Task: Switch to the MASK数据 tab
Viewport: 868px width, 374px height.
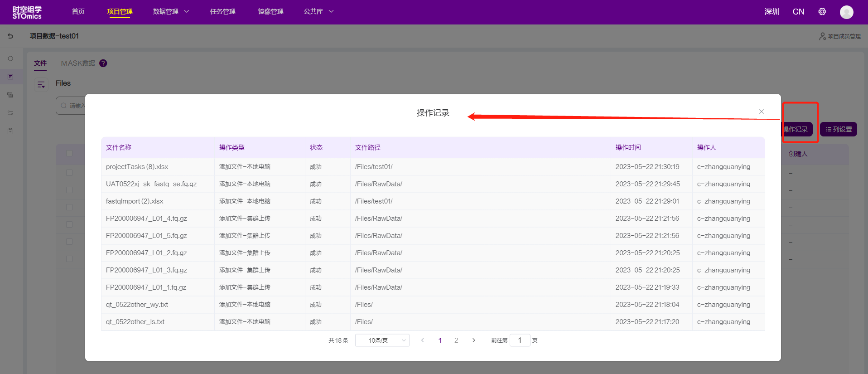Action: (x=78, y=63)
